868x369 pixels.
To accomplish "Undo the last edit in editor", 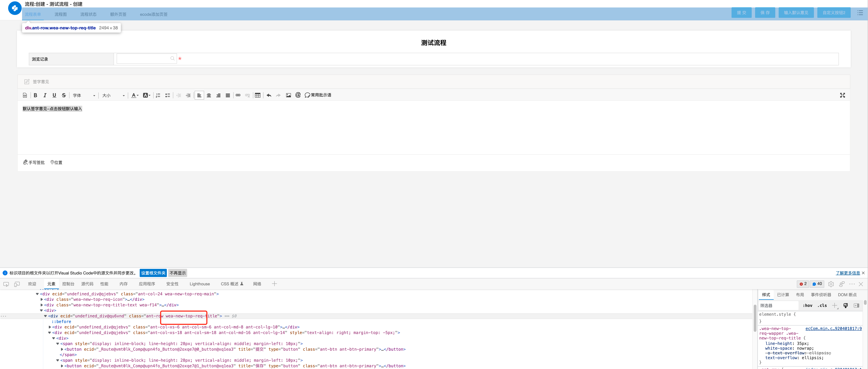I will [269, 95].
